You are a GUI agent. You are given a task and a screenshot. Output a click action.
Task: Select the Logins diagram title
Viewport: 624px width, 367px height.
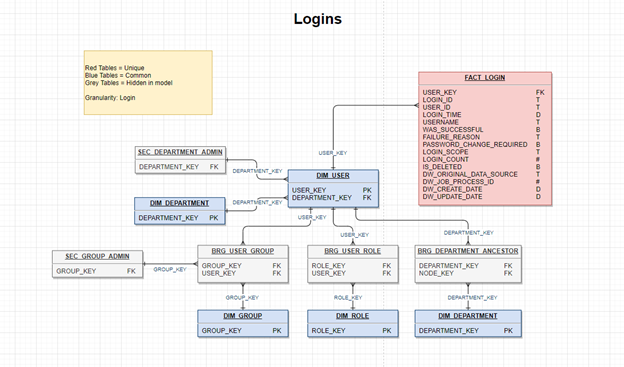[318, 19]
